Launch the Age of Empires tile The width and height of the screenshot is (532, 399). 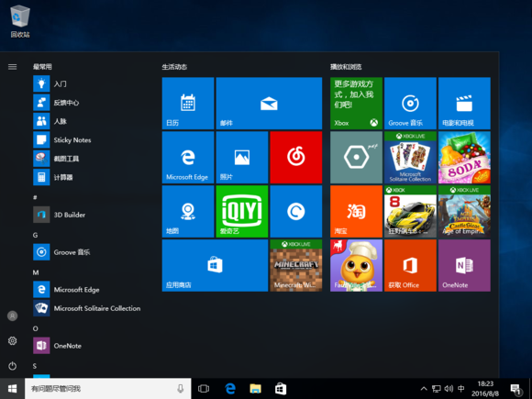pos(464,211)
